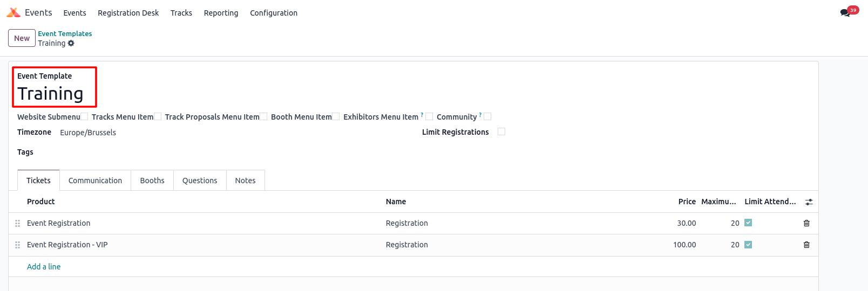Delete the Event Registration - VIP ticket row

tap(806, 245)
